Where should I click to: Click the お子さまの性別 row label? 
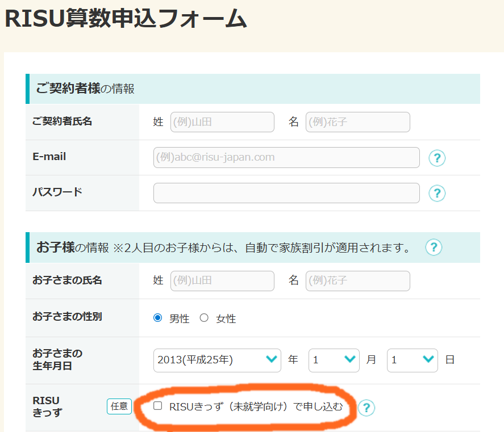(x=67, y=316)
